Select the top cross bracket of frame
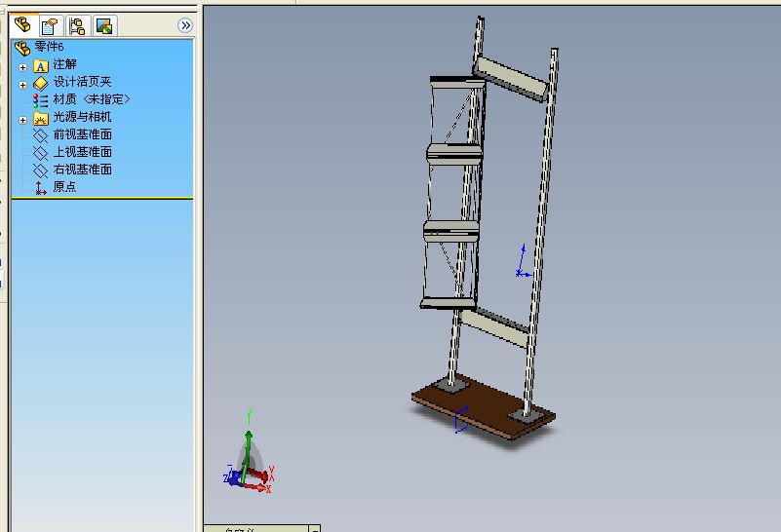 coord(511,79)
